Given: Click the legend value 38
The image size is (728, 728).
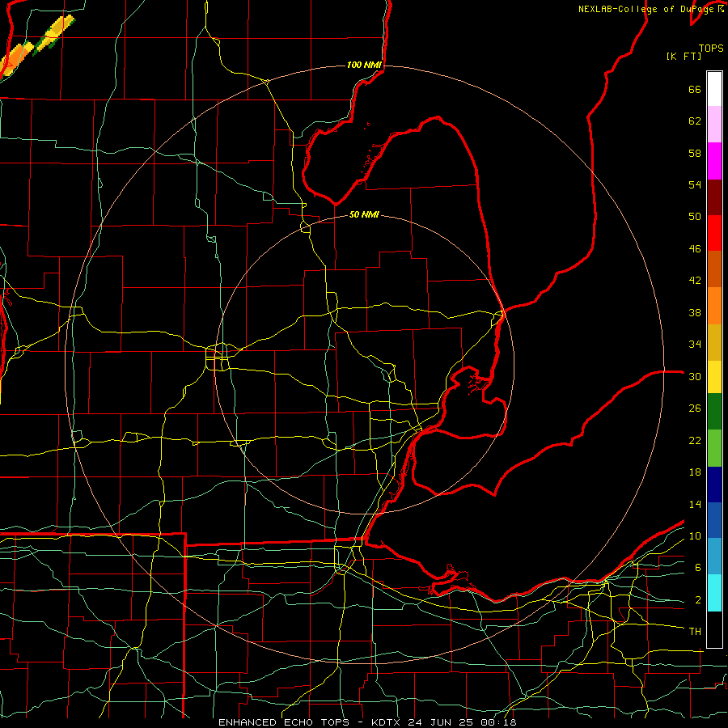Looking at the screenshot, I should coord(695,313).
